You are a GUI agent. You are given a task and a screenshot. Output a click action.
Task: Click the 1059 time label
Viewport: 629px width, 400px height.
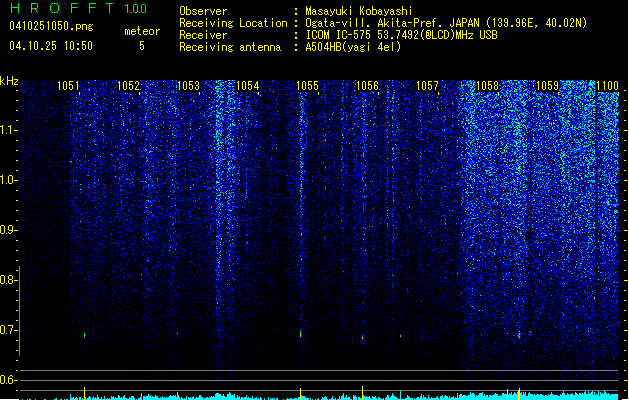click(547, 86)
